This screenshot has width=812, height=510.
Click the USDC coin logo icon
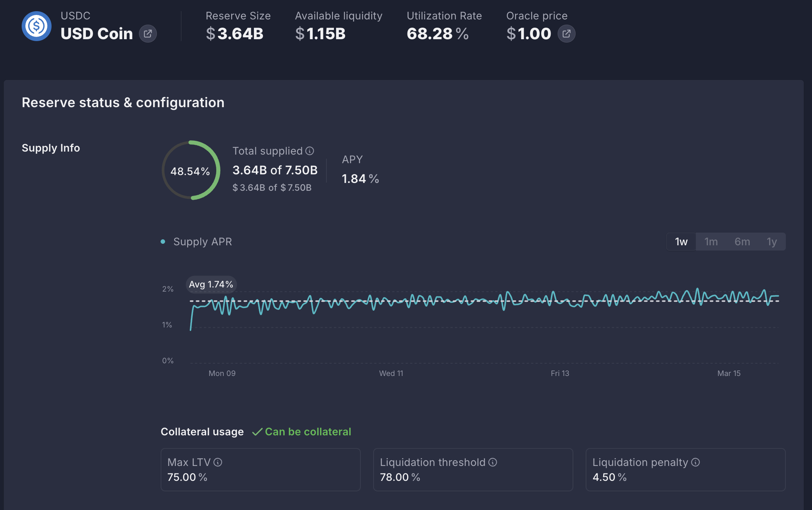(36, 26)
